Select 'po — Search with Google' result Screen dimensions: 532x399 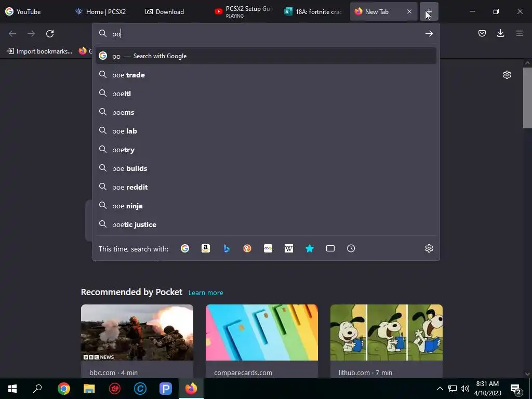pos(266,56)
